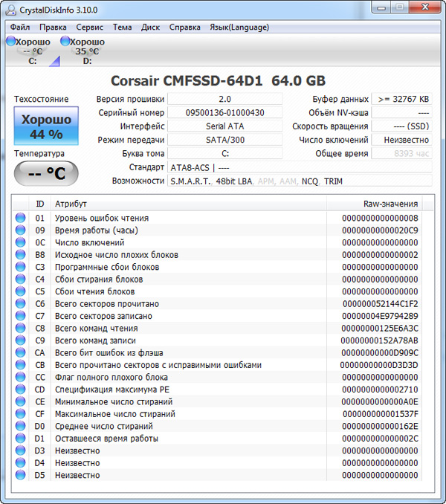Open the Сервис menu
The height and width of the screenshot is (504, 446).
89,28
